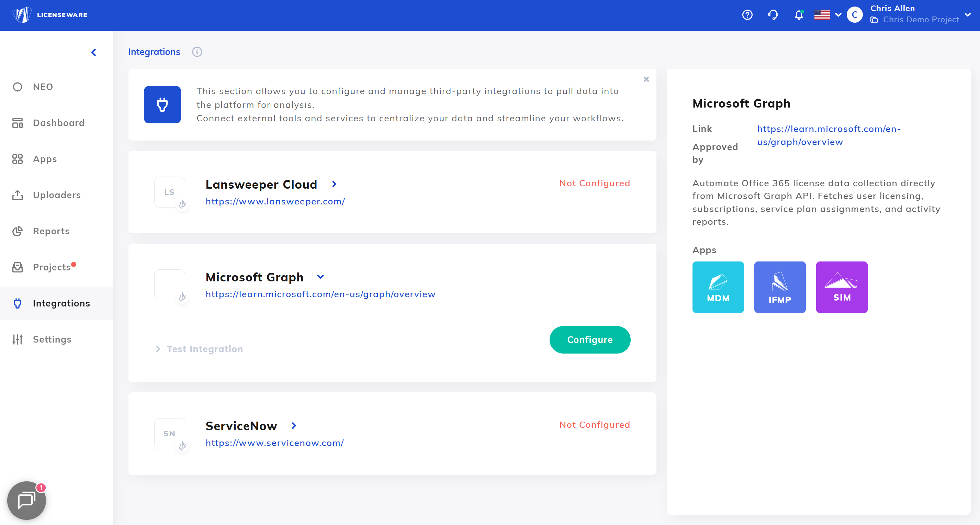Screen dimensions: 980x525
Task: Open Uploaders from the sidebar
Action: (x=57, y=195)
